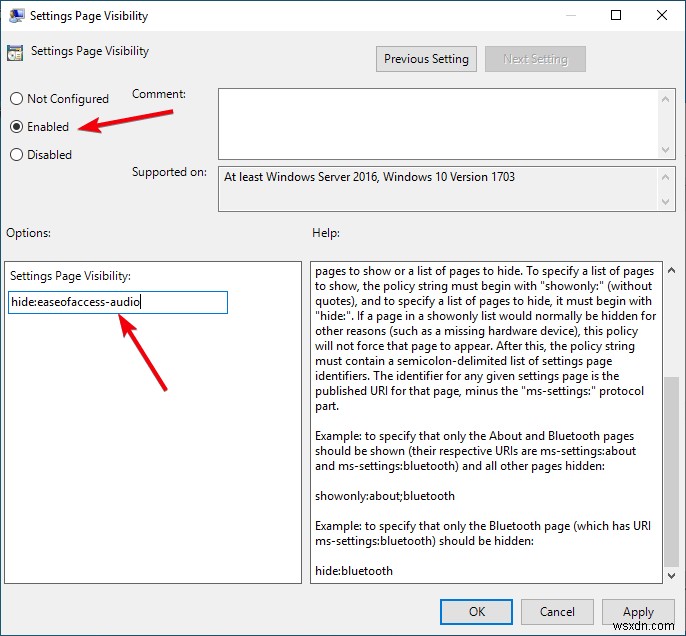This screenshot has width=686, height=636.
Task: Select the Disabled radio button
Action: 16,154
